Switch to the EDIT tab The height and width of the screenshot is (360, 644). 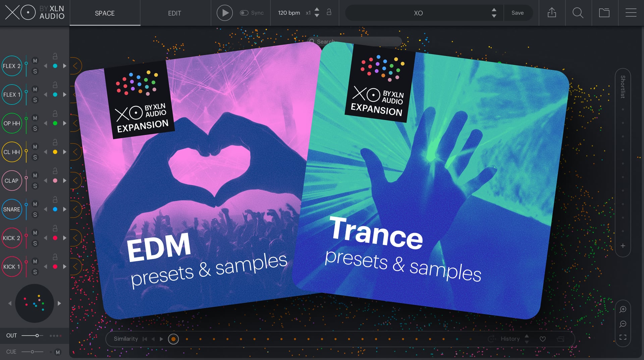tap(174, 13)
